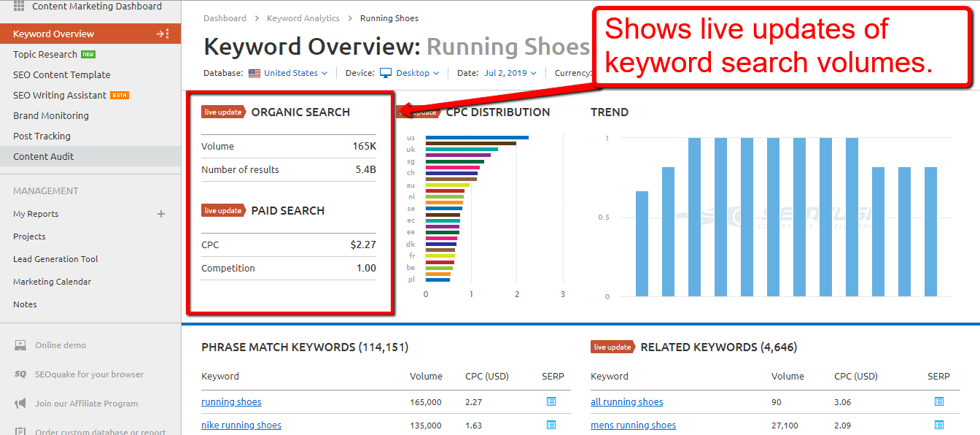Viewport: 980px width, 435px height.
Task: Click the collapse arrow icon beside Keyword Overview
Action: (x=163, y=34)
